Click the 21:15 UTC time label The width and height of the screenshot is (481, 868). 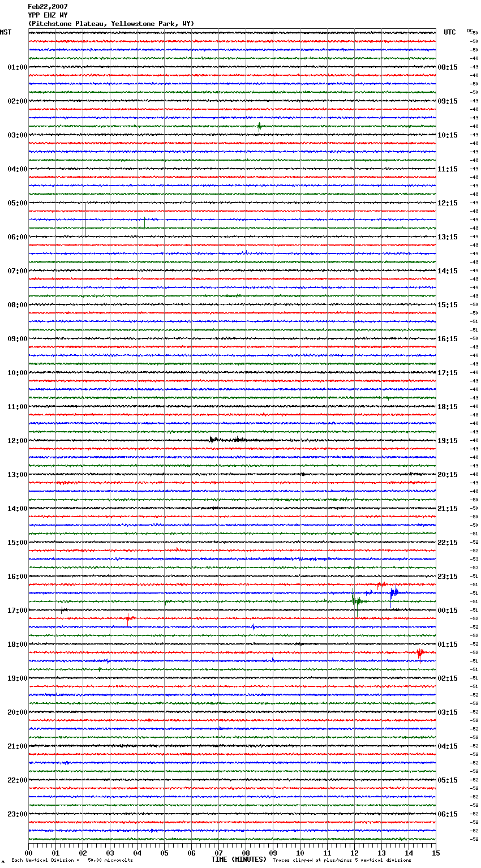click(x=448, y=509)
